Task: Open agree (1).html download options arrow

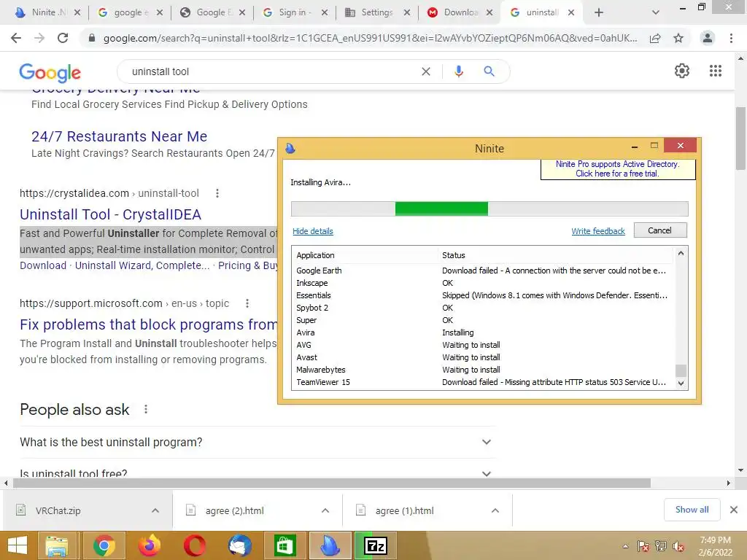Action: (x=495, y=510)
